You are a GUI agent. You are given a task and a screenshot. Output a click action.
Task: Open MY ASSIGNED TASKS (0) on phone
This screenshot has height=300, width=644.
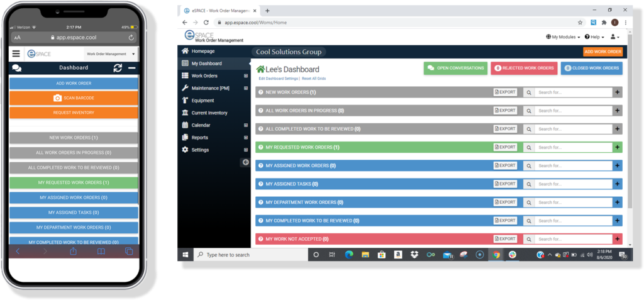click(74, 213)
